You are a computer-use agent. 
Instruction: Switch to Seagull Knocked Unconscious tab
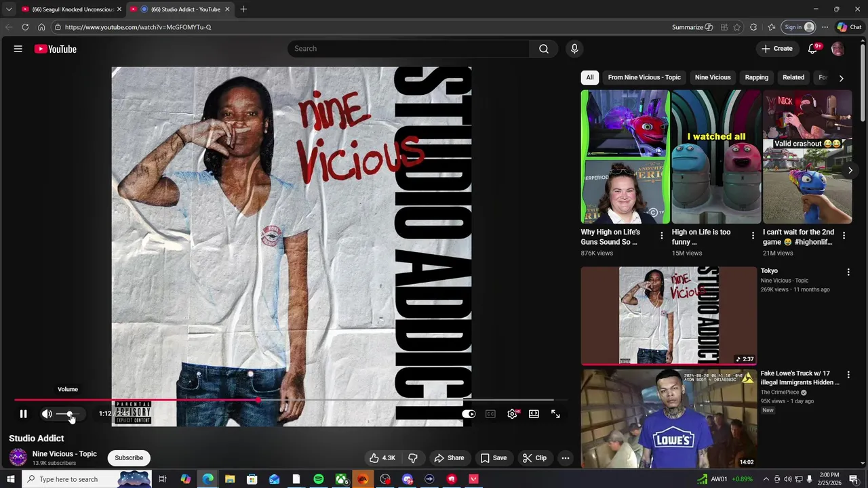tap(71, 9)
